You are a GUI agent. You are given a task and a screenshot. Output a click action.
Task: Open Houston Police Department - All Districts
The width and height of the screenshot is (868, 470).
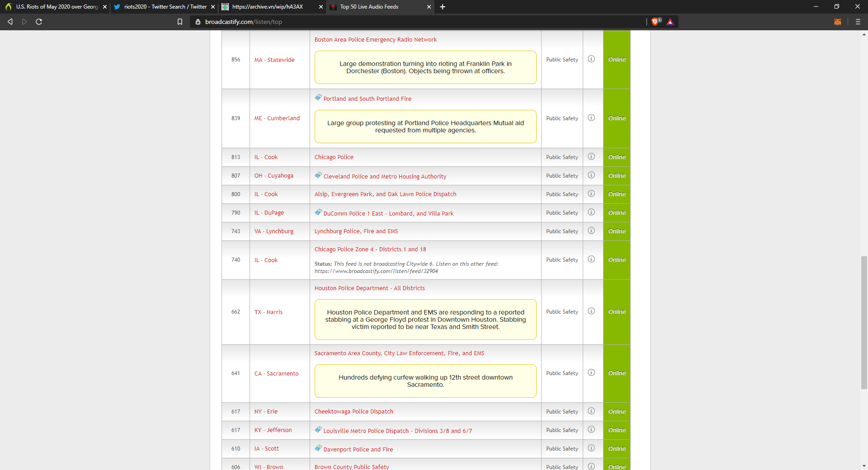(370, 288)
